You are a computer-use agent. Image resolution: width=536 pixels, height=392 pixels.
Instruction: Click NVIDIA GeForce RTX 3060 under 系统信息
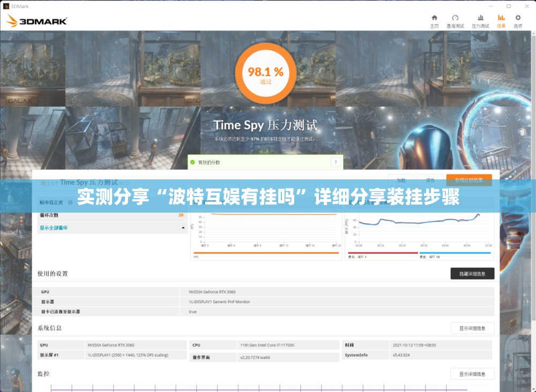click(x=111, y=345)
